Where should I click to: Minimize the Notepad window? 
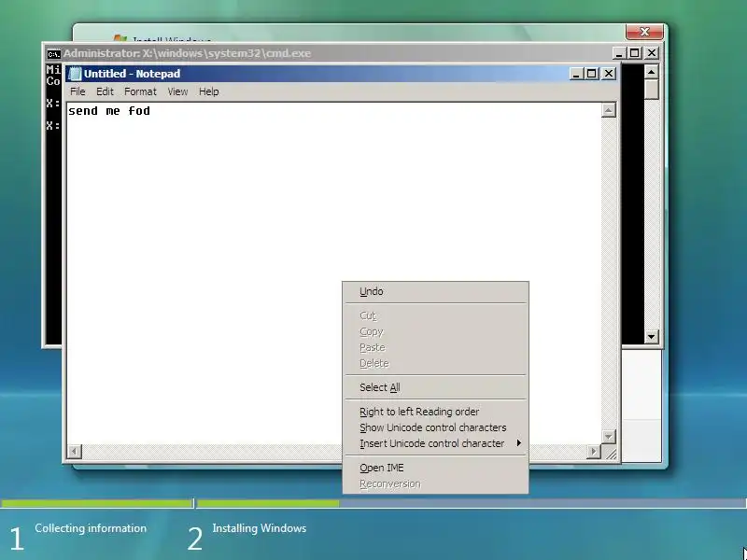pos(576,74)
